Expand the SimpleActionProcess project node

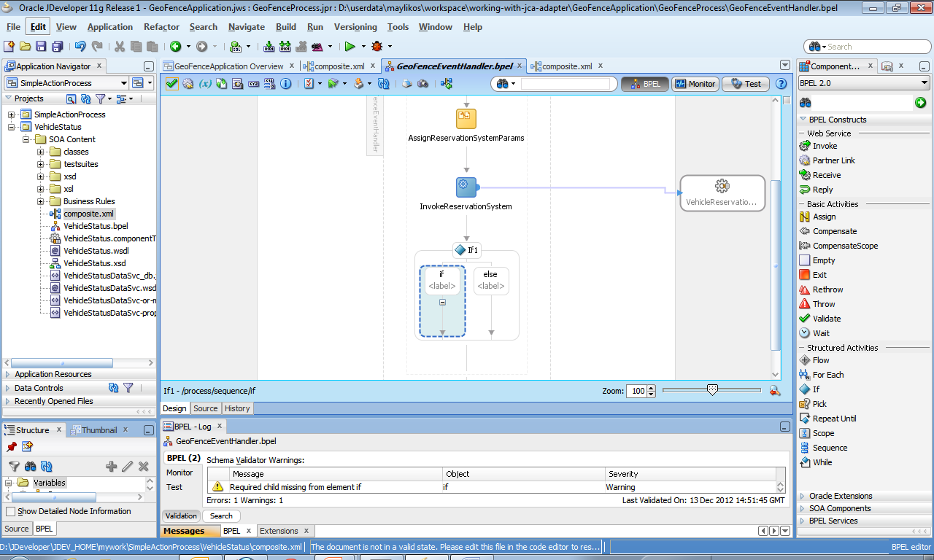coord(12,114)
